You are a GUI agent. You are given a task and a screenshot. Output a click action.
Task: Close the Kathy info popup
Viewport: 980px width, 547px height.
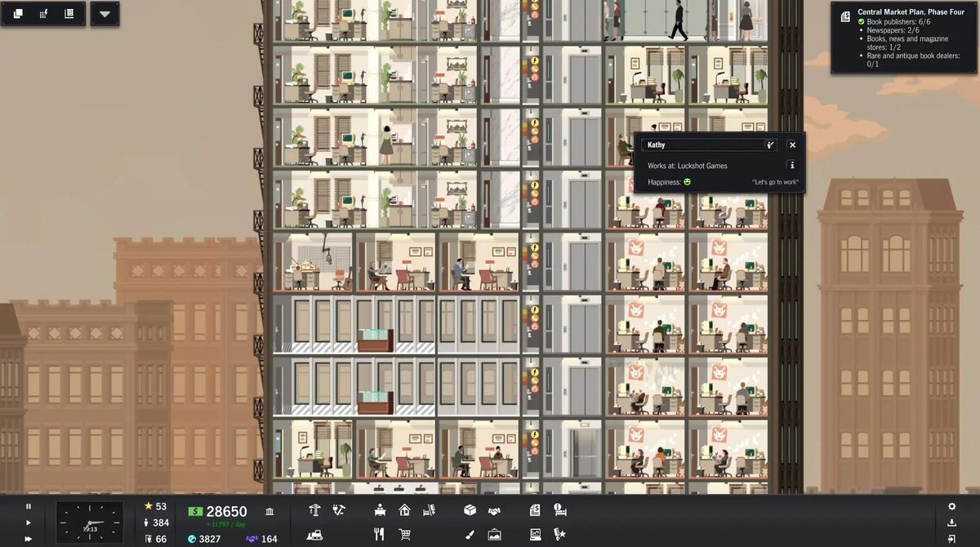(x=791, y=145)
